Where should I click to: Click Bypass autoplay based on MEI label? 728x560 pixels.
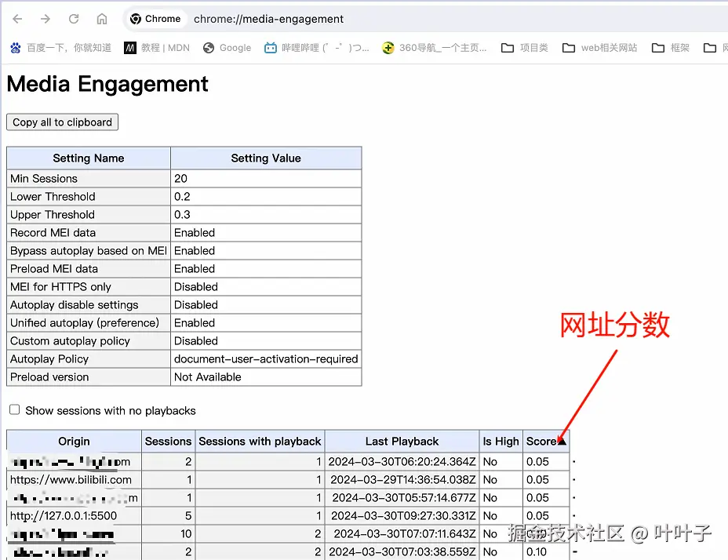point(89,251)
